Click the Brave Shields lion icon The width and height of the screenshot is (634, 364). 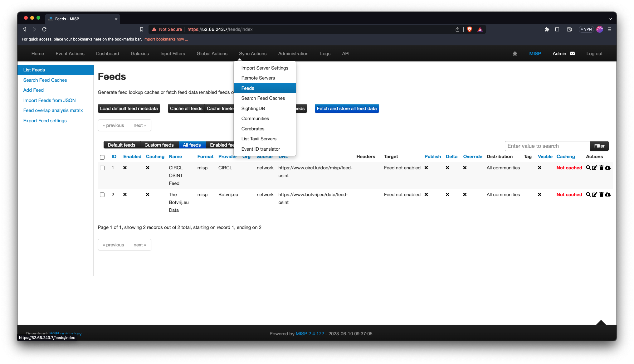470,29
